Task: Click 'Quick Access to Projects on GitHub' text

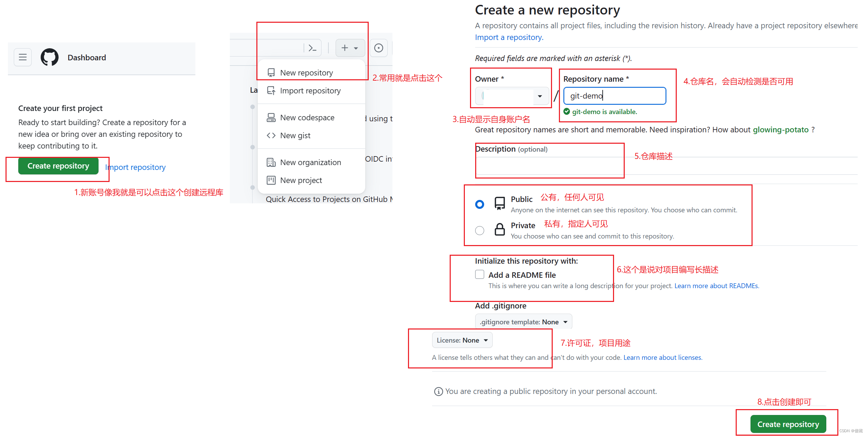Action: (329, 199)
